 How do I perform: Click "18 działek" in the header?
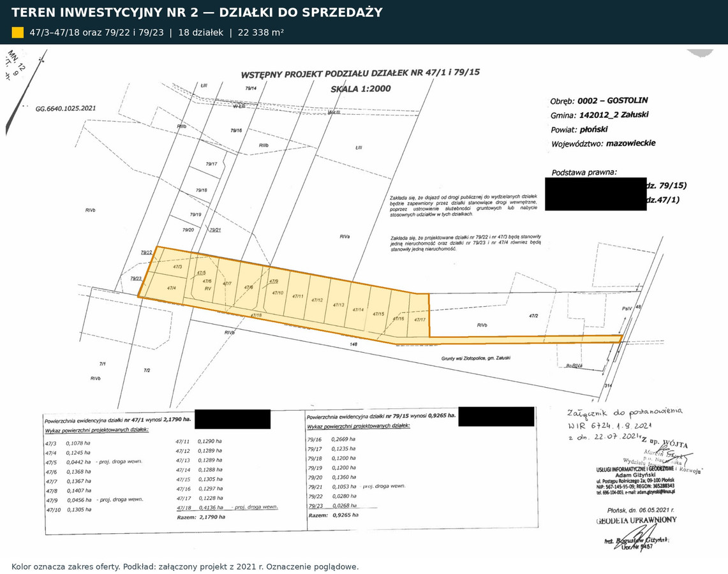point(200,33)
